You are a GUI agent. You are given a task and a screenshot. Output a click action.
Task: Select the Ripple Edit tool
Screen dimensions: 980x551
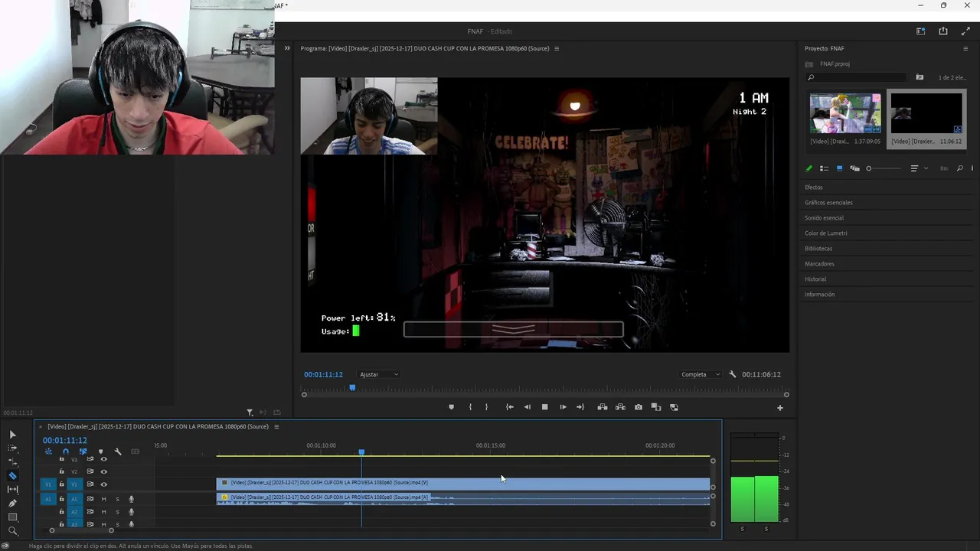pos(12,461)
